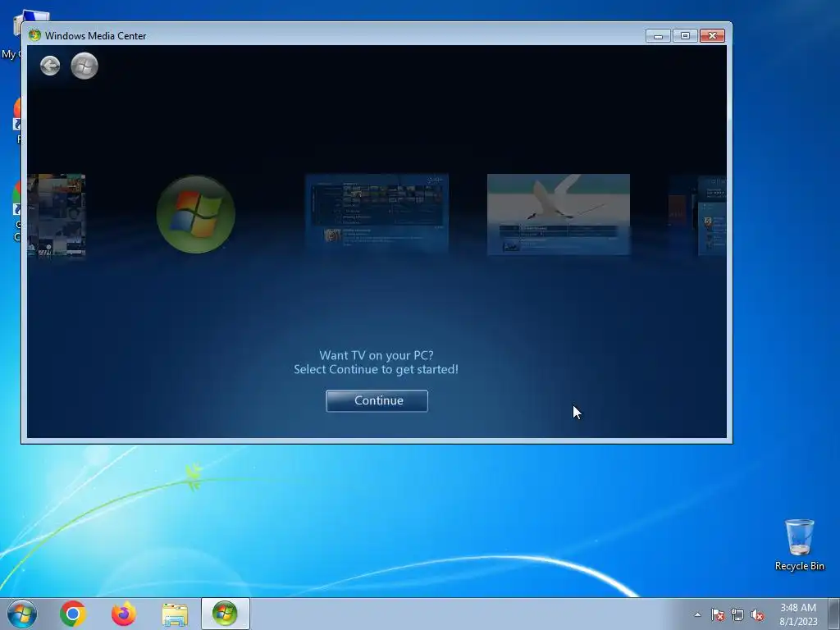Viewport: 840px width, 630px height.
Task: Select the Recycle Bin desktop icon
Action: (799, 545)
